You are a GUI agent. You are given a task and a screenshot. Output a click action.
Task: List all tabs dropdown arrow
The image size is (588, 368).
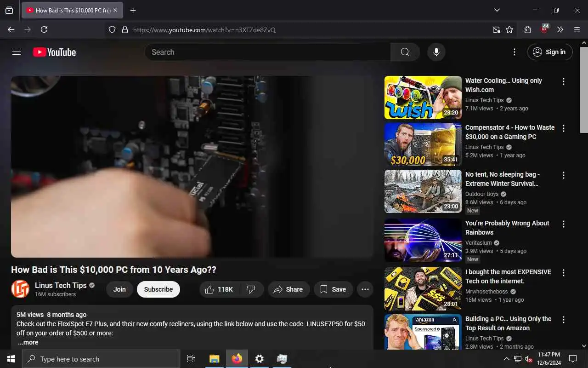tap(497, 10)
